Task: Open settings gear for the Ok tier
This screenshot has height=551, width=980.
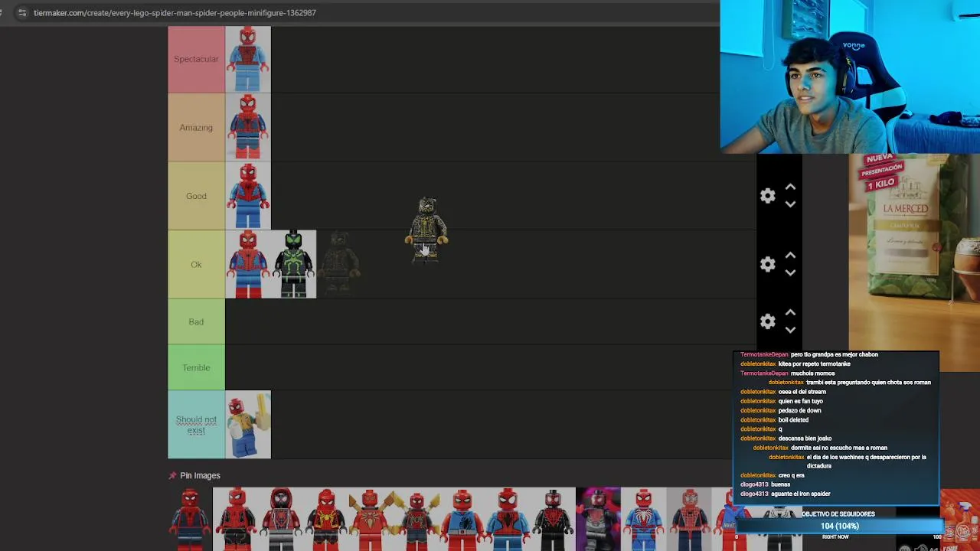Action: click(x=768, y=265)
